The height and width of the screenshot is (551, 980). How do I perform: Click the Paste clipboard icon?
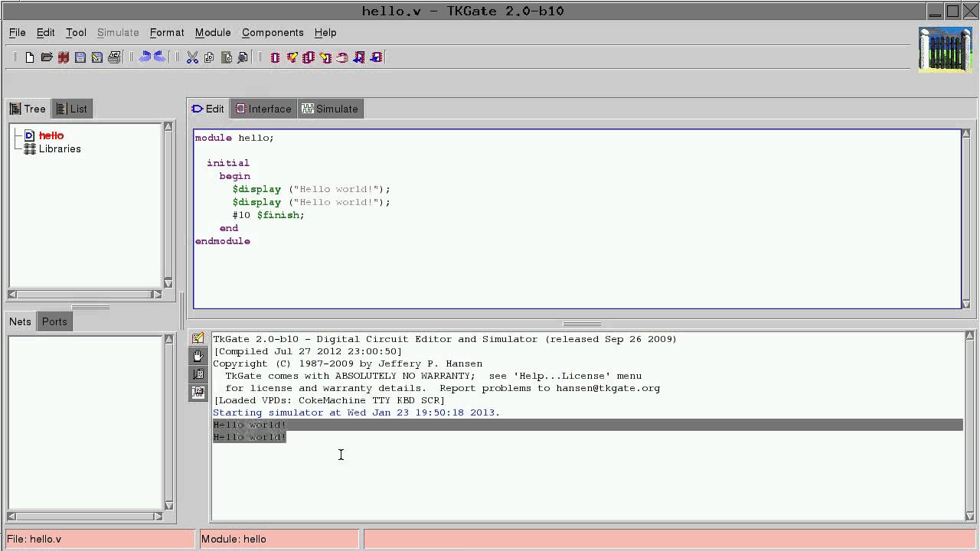click(226, 57)
